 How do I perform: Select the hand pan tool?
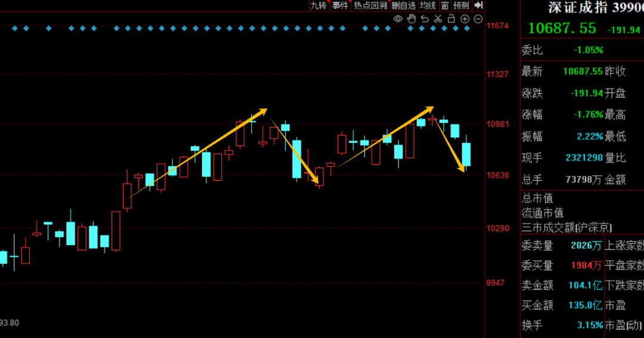click(x=411, y=19)
